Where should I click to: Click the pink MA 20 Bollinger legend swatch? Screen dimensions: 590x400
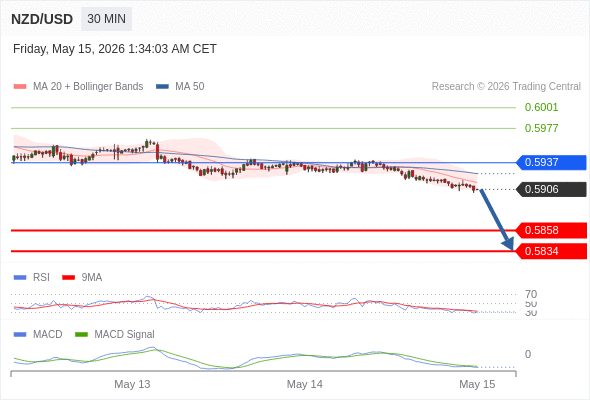pos(20,87)
